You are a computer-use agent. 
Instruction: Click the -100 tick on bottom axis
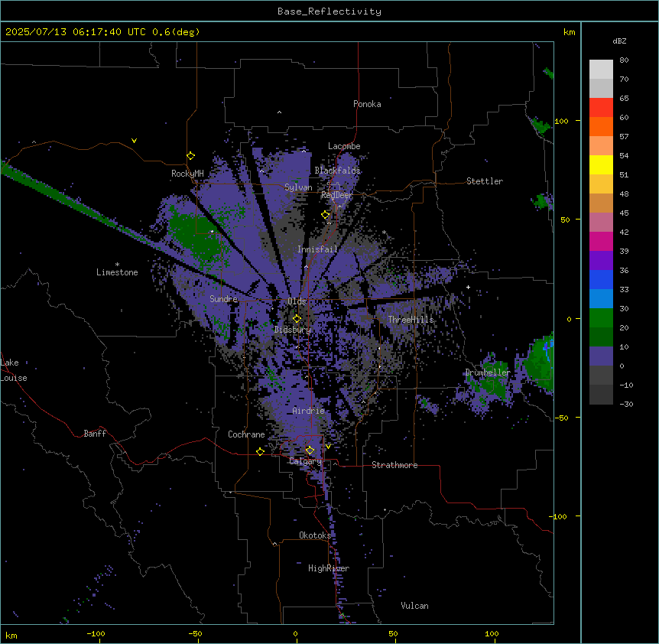click(x=96, y=634)
